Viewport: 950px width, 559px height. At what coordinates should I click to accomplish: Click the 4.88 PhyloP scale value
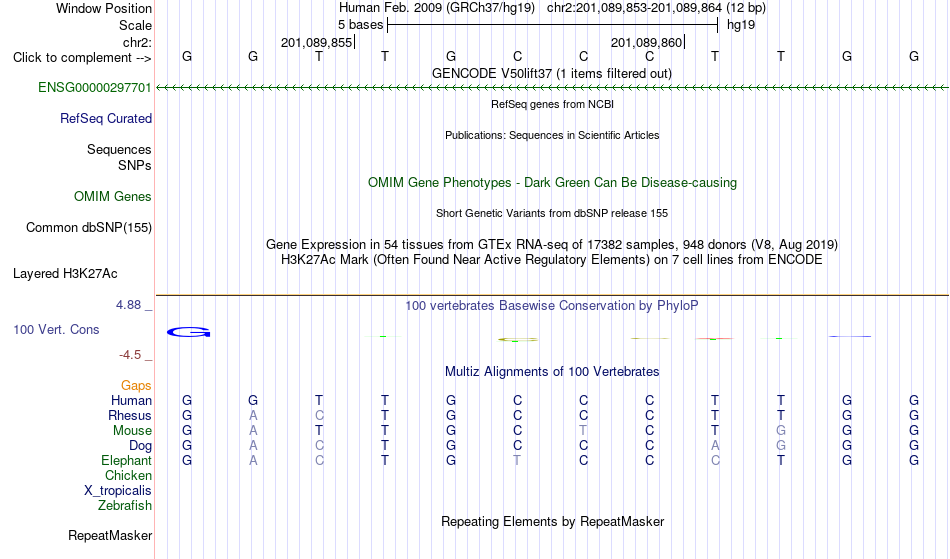click(128, 305)
